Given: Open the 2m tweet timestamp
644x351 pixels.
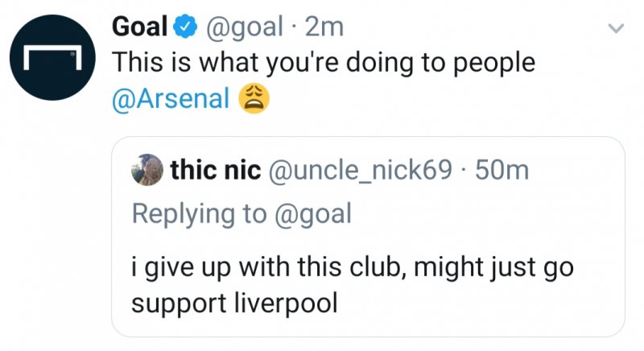Looking at the screenshot, I should (326, 27).
